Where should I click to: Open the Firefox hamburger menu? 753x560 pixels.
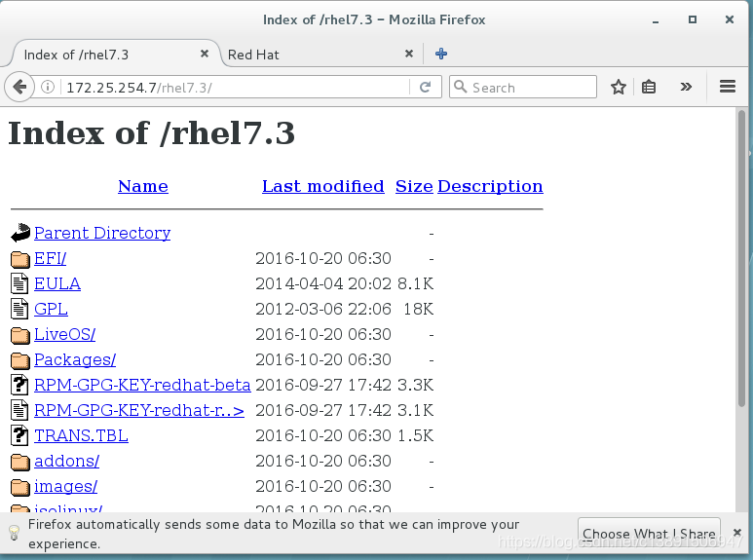pyautogui.click(x=728, y=87)
